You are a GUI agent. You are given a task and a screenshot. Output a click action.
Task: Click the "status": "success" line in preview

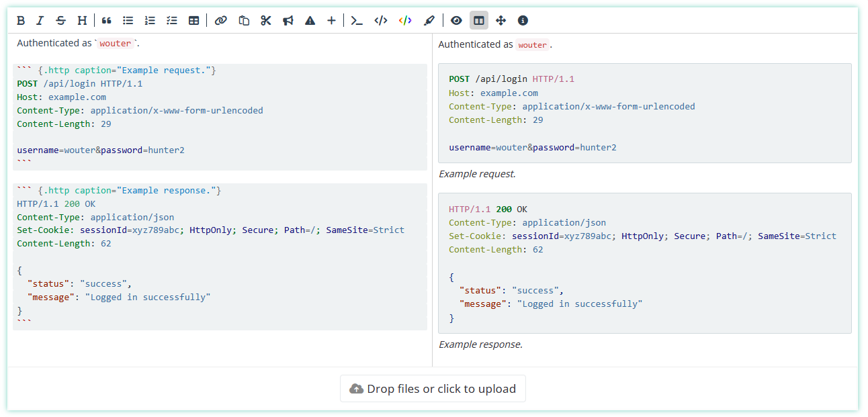511,291
